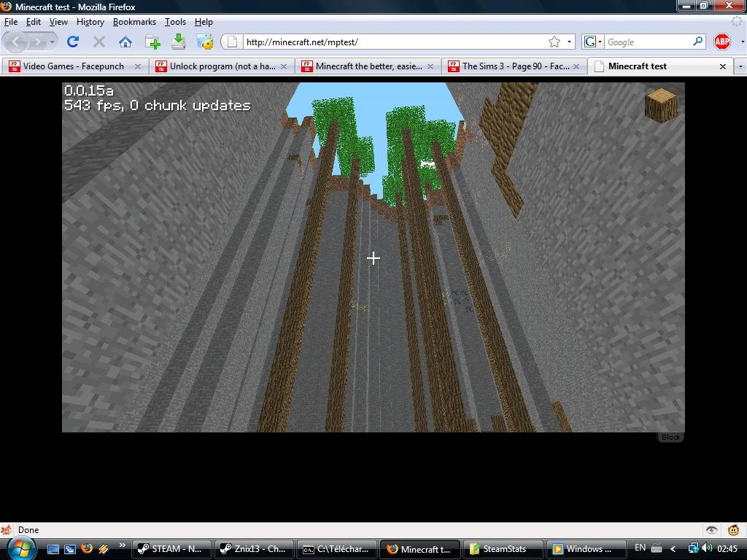Viewport: 747px width, 560px height.
Task: Open the Google search engine selector
Action: (x=592, y=42)
